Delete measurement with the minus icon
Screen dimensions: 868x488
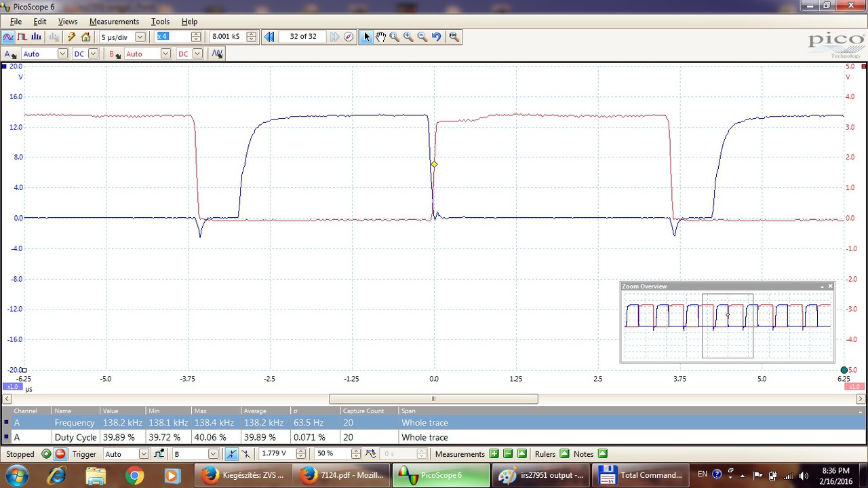pyautogui.click(x=508, y=454)
